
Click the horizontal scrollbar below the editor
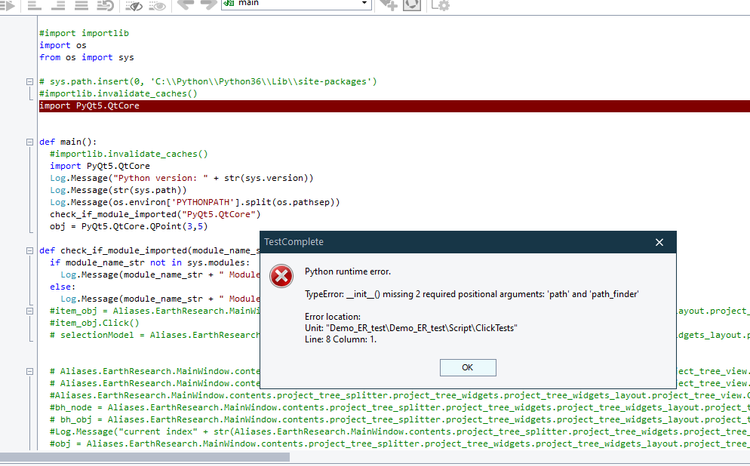point(150,458)
